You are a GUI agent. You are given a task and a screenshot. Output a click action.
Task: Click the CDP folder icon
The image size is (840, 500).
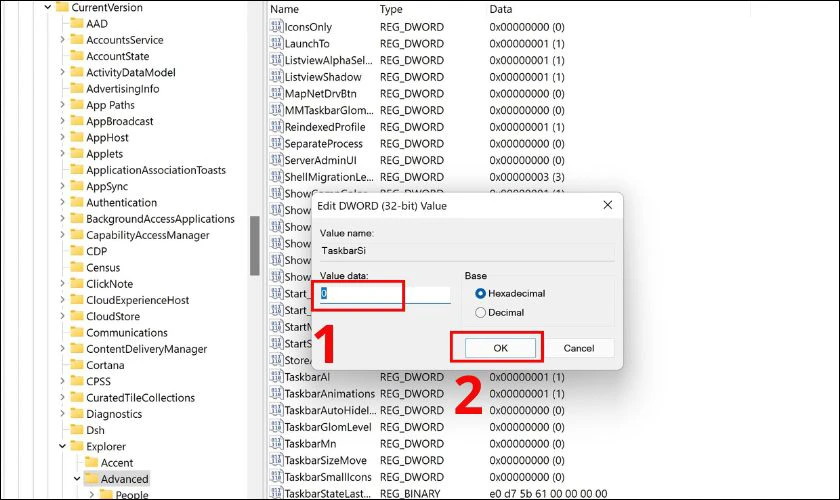coord(77,251)
